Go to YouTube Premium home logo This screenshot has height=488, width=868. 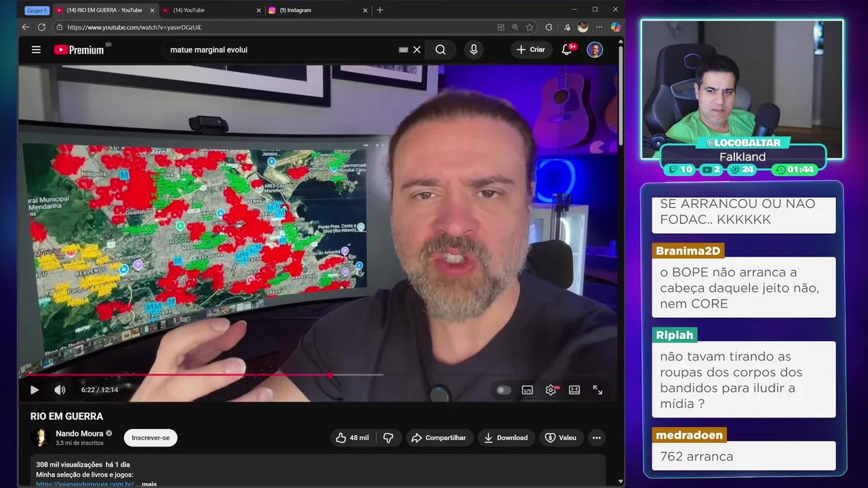point(80,49)
